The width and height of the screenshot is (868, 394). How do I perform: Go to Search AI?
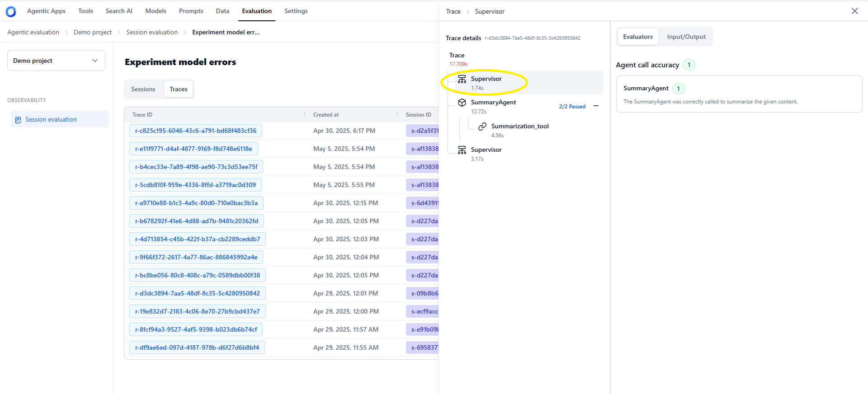pyautogui.click(x=119, y=11)
